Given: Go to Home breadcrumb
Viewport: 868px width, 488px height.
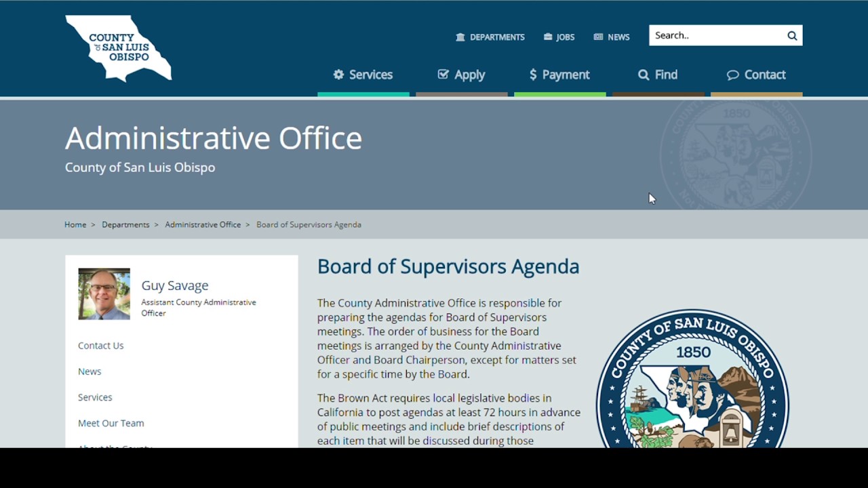Looking at the screenshot, I should point(75,225).
